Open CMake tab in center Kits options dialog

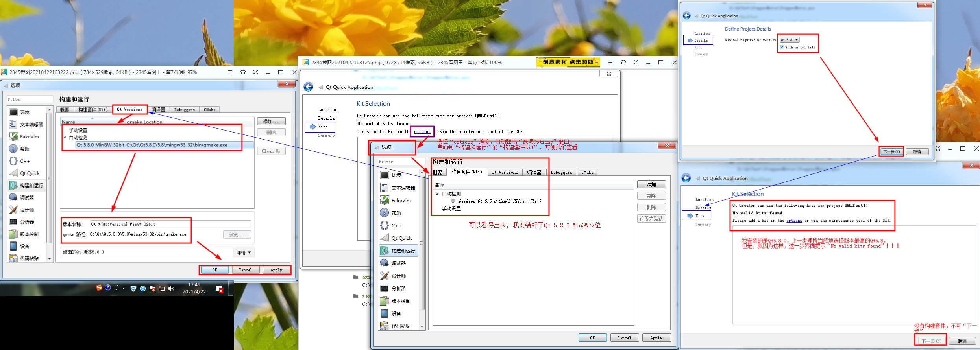(x=587, y=172)
